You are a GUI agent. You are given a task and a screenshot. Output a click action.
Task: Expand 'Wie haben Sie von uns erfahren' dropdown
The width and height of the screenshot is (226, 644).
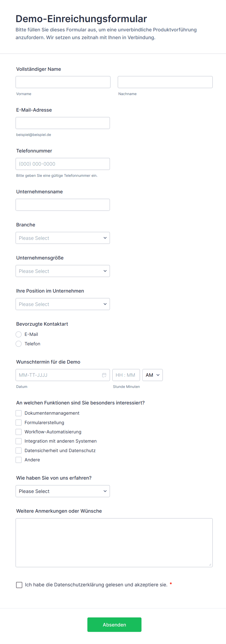coord(63,491)
